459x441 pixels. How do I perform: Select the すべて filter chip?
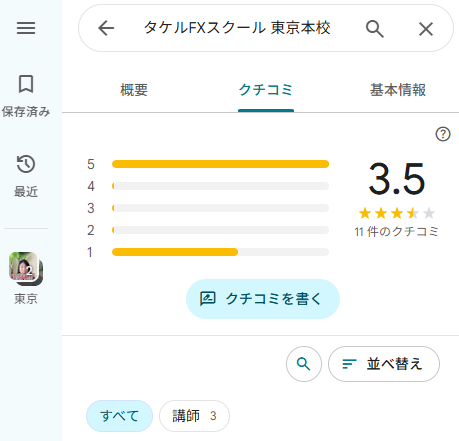(119, 416)
